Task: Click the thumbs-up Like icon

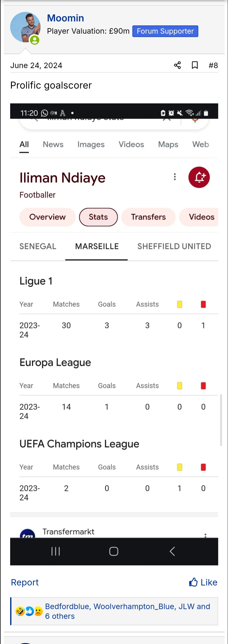Action: coord(193,582)
